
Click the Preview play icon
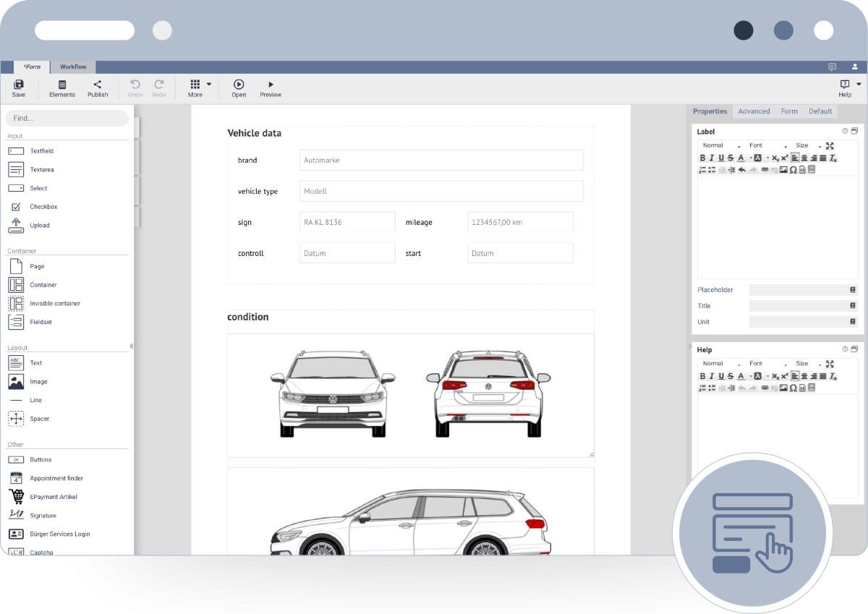tap(271, 85)
